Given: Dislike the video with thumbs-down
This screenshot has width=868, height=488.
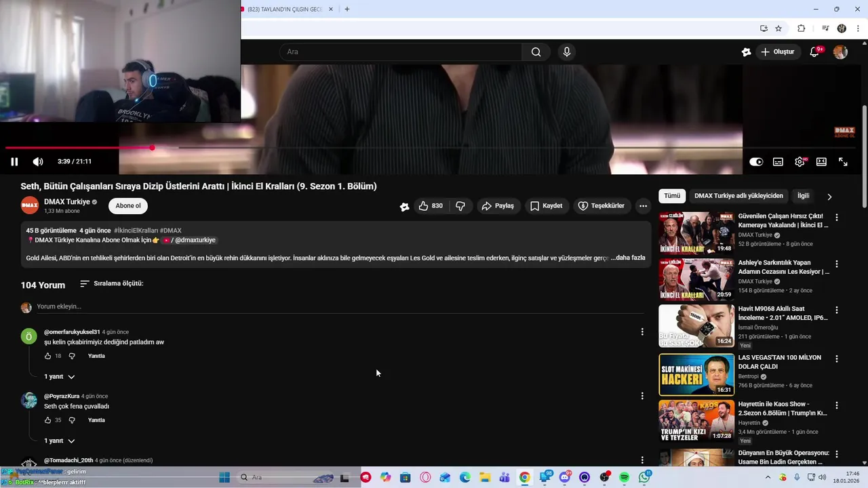Looking at the screenshot, I should tap(460, 206).
